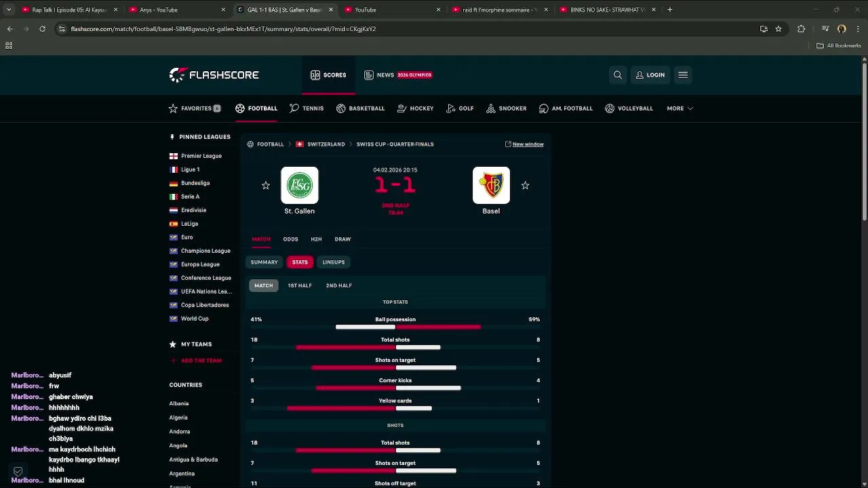Click the Flashscore logo

(214, 75)
